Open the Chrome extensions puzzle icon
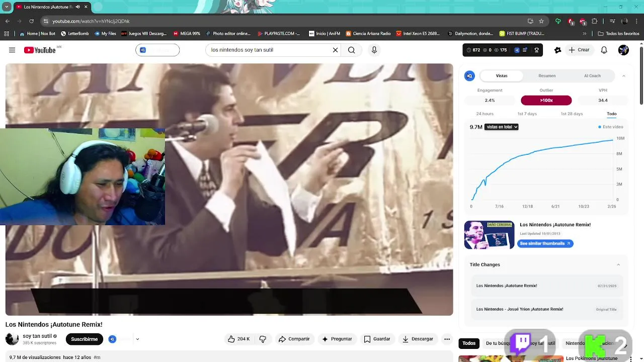This screenshot has height=362, width=644. point(595,21)
